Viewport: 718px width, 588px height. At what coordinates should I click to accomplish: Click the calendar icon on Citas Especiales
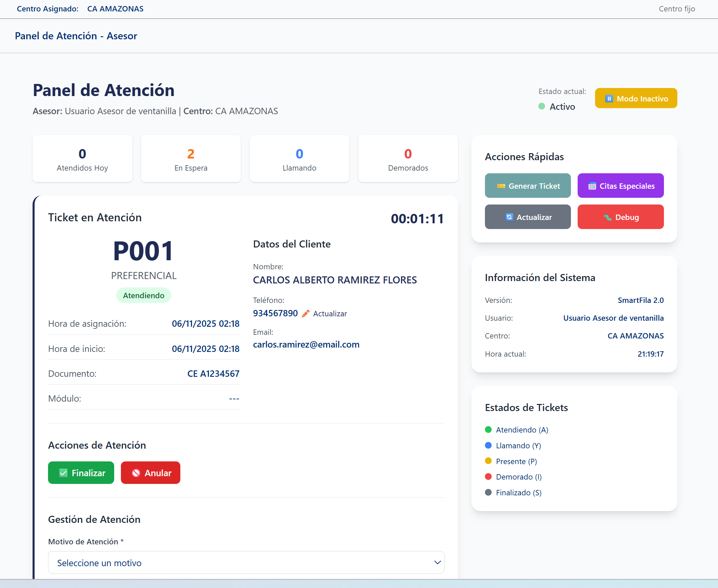point(592,186)
